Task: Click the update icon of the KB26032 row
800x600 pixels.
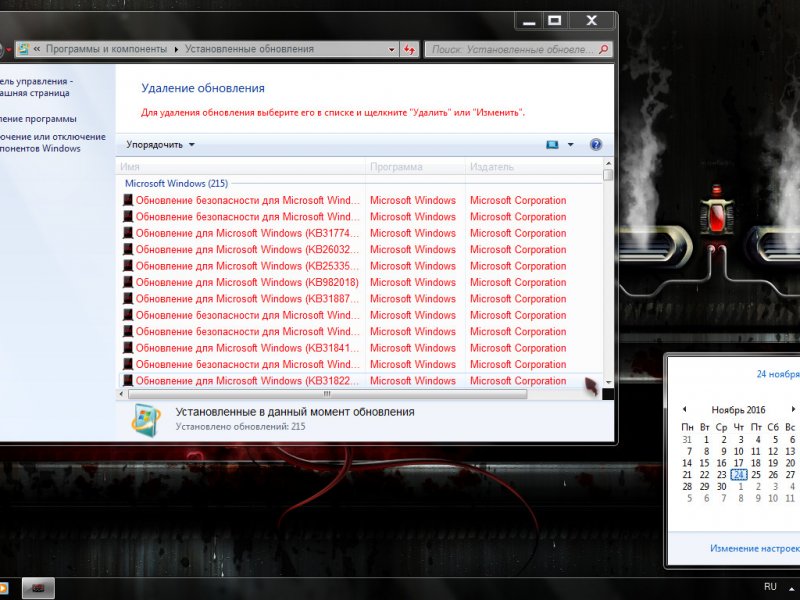Action: coord(128,249)
